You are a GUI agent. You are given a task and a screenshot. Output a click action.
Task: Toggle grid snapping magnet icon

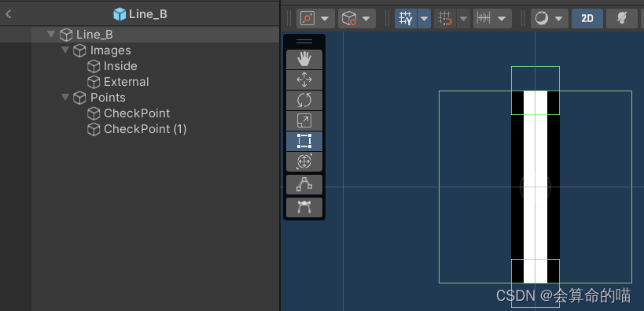pos(445,19)
